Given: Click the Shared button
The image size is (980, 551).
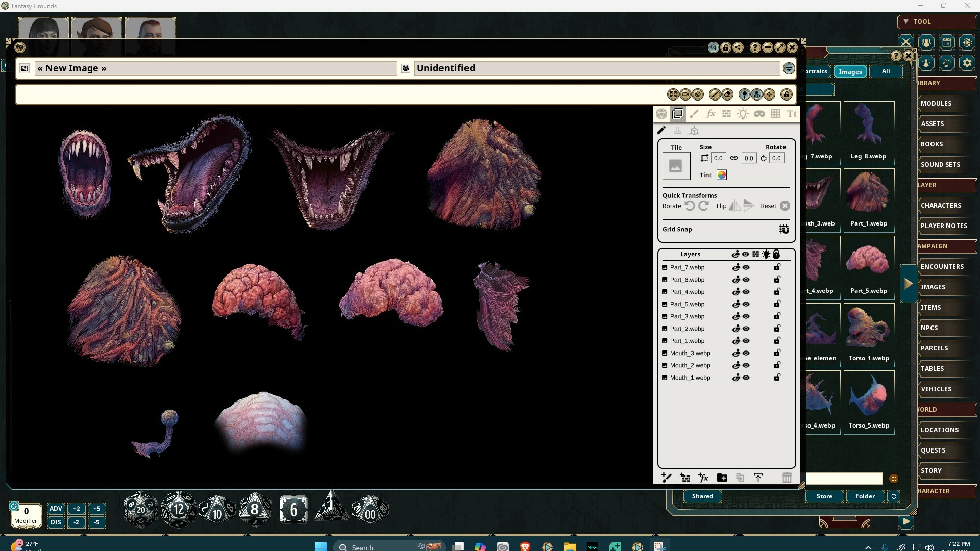Looking at the screenshot, I should 702,496.
